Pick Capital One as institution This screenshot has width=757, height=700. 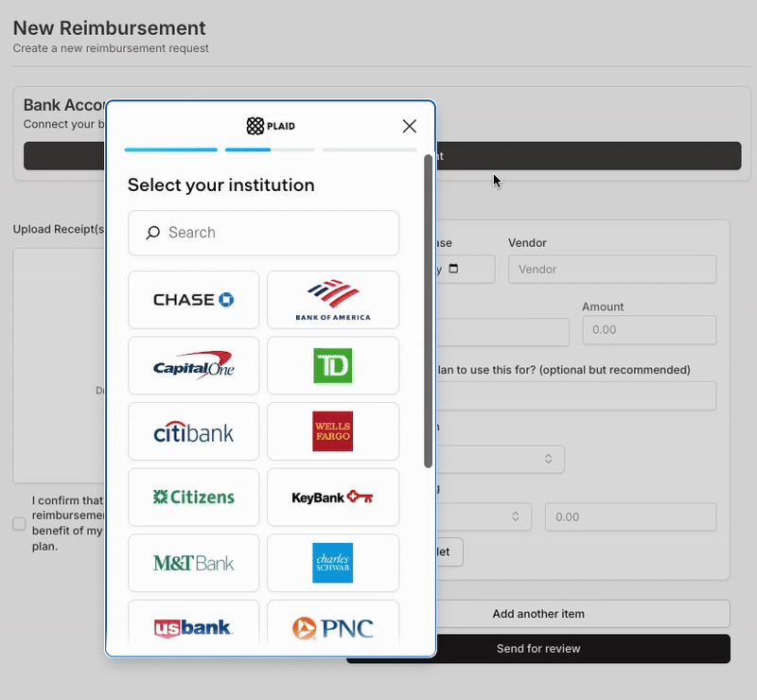193,366
